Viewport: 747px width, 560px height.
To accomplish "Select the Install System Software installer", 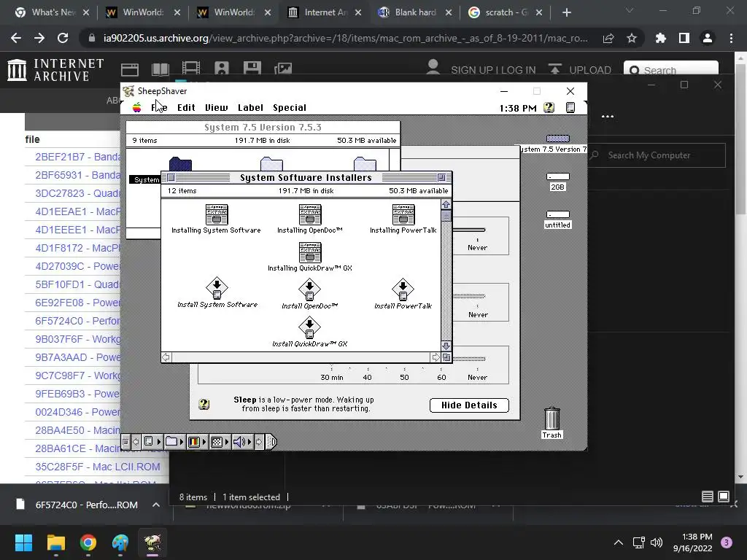I will click(217, 288).
